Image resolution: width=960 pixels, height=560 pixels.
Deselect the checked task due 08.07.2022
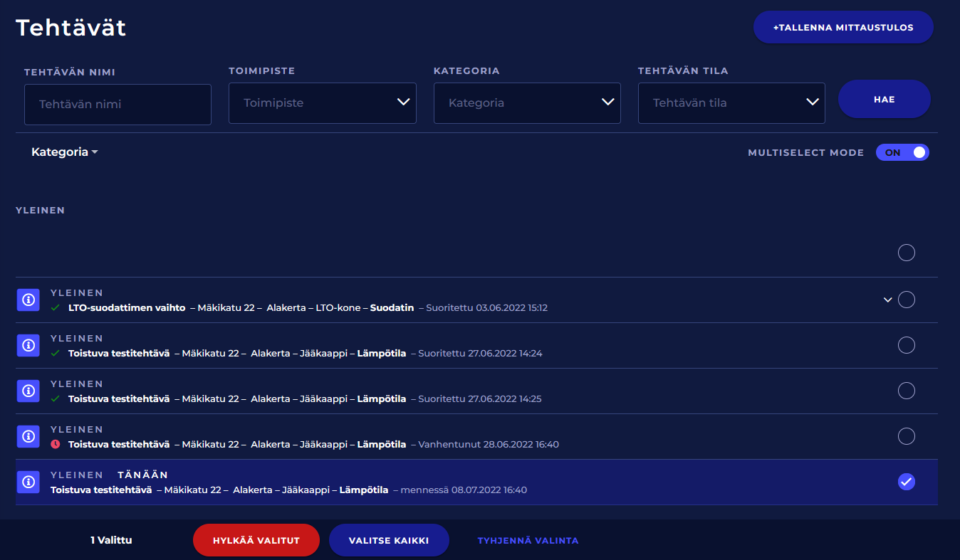coord(906,482)
